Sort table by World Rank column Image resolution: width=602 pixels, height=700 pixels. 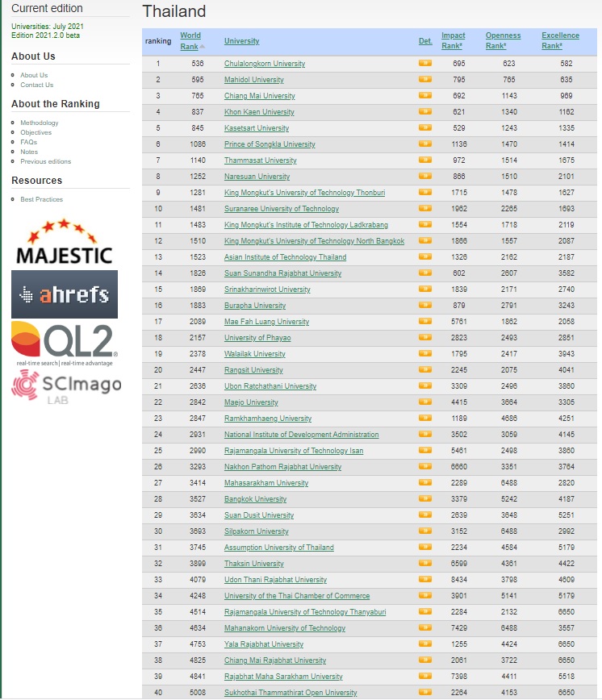190,41
